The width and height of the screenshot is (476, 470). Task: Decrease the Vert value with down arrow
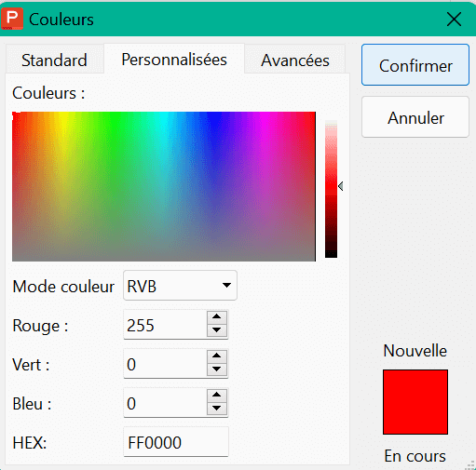point(217,369)
